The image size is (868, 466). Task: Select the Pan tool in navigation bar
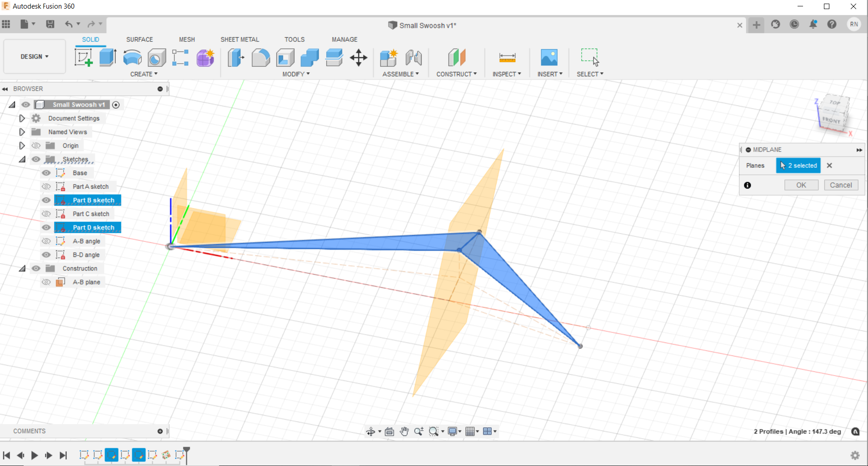404,431
